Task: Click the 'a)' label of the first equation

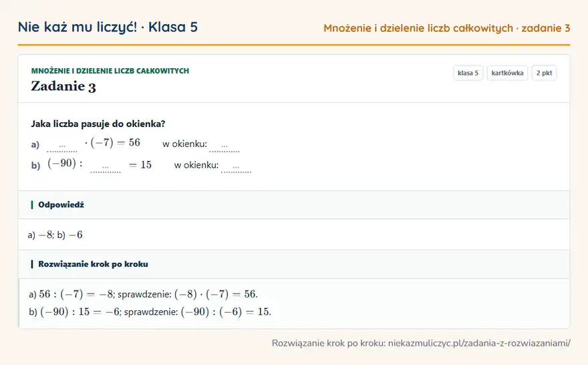Action: click(x=35, y=144)
